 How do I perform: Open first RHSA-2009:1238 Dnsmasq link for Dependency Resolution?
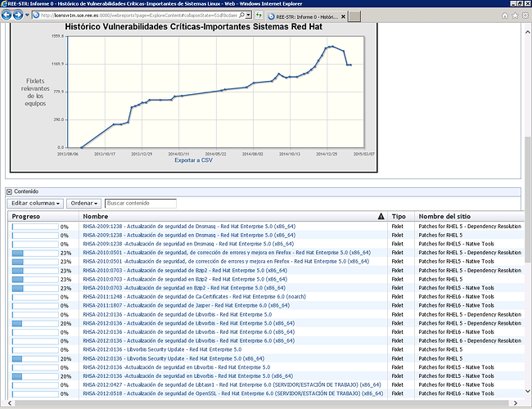(189, 227)
